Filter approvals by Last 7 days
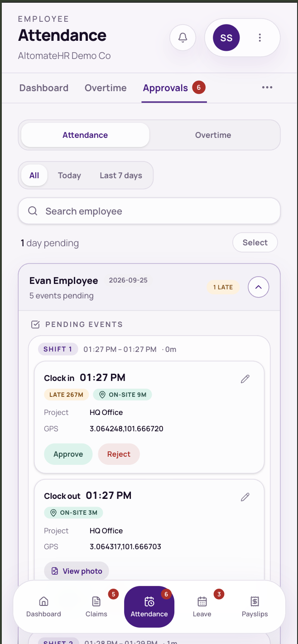Screen dimensions: 298x644 (121, 176)
